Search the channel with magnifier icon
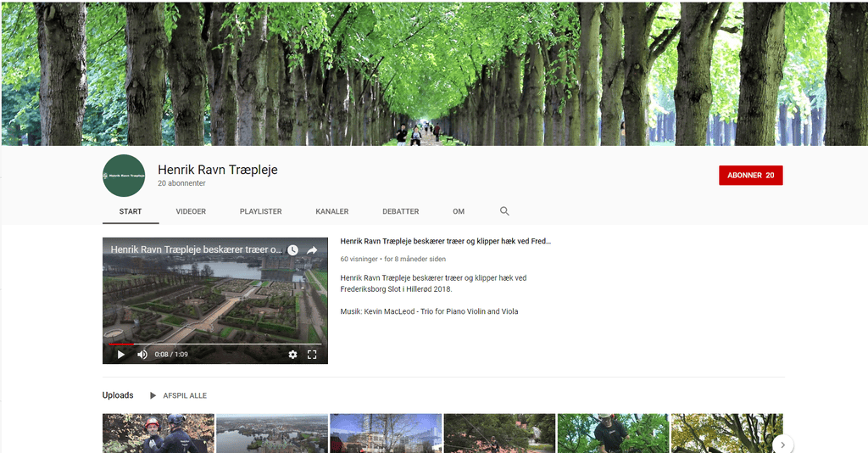The height and width of the screenshot is (453, 868). pyautogui.click(x=504, y=211)
